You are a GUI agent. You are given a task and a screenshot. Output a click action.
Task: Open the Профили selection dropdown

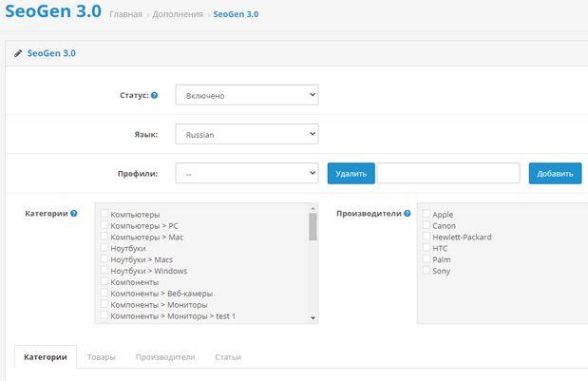pos(246,174)
